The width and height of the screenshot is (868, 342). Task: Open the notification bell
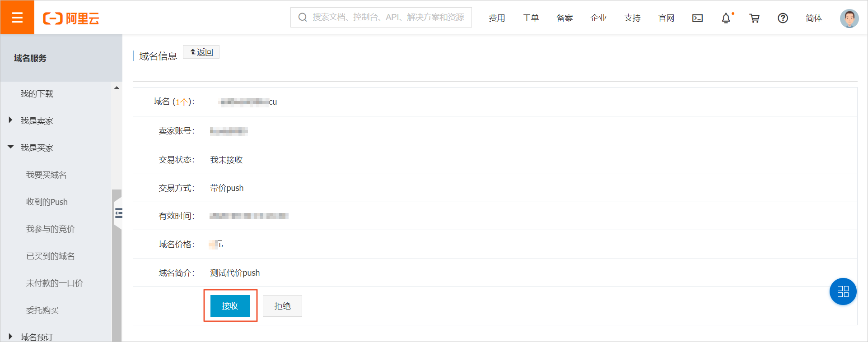(726, 18)
